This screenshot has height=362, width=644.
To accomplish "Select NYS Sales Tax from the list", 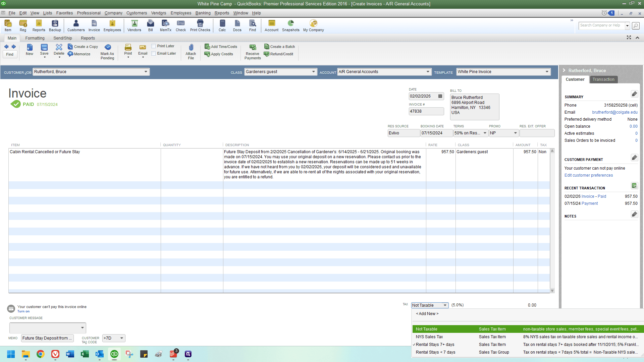I will click(528, 337).
